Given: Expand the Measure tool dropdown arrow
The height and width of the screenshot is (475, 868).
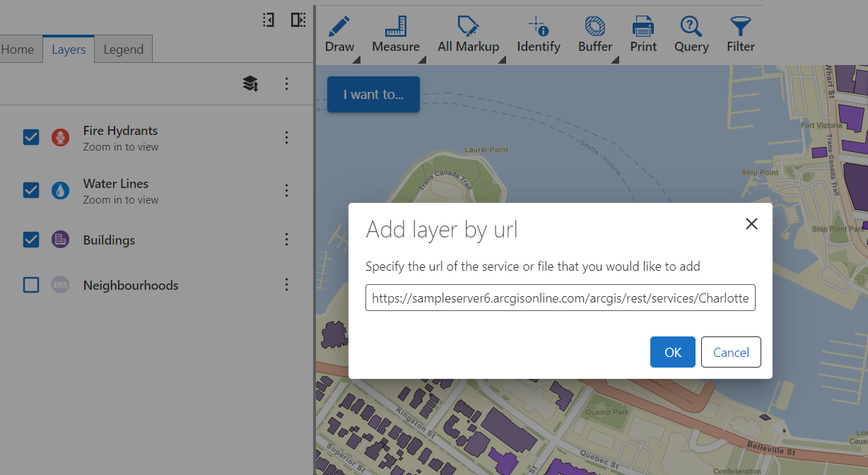Looking at the screenshot, I should pyautogui.click(x=423, y=59).
